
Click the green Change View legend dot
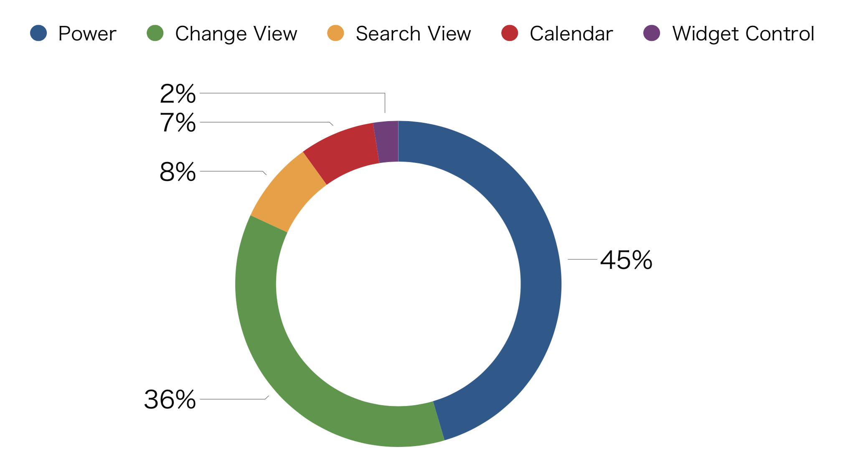coord(155,33)
